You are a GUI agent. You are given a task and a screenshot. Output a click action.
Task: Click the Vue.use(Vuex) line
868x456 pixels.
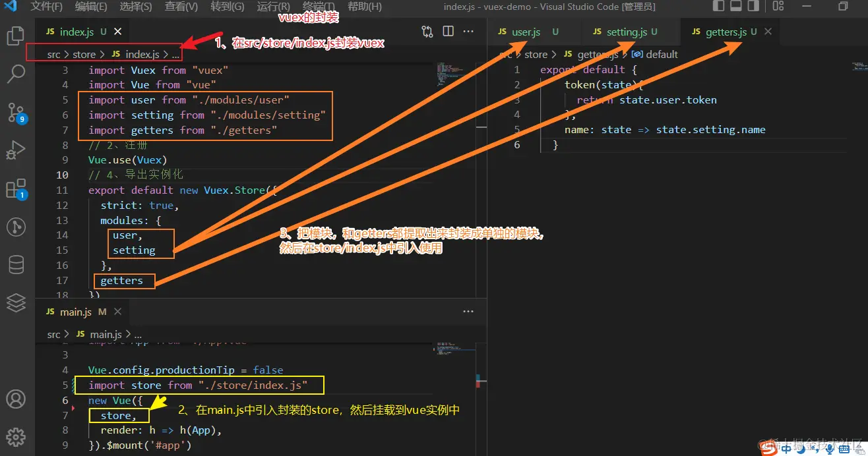click(127, 159)
